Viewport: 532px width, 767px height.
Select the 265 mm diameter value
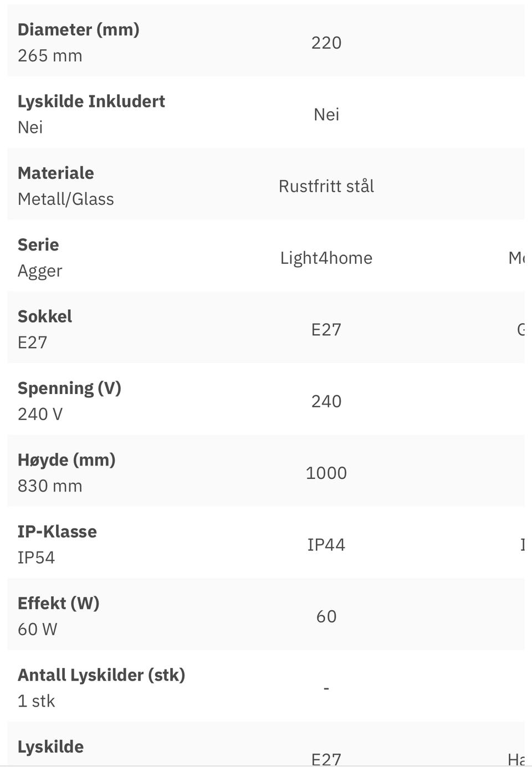(x=50, y=56)
